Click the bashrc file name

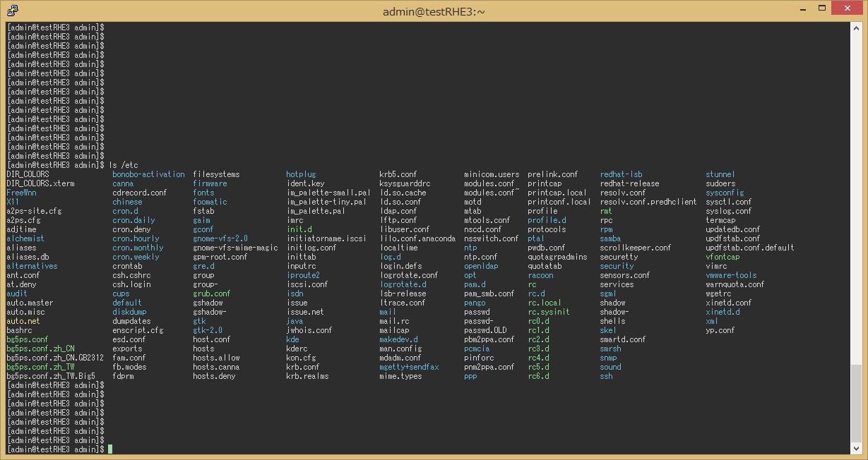19,330
